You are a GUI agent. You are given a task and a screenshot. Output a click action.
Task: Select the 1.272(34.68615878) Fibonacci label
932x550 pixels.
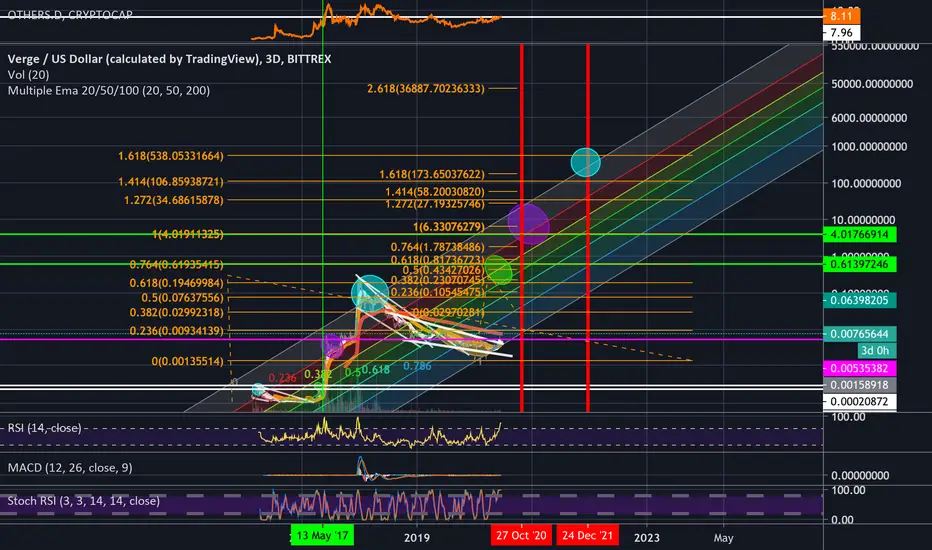click(174, 200)
